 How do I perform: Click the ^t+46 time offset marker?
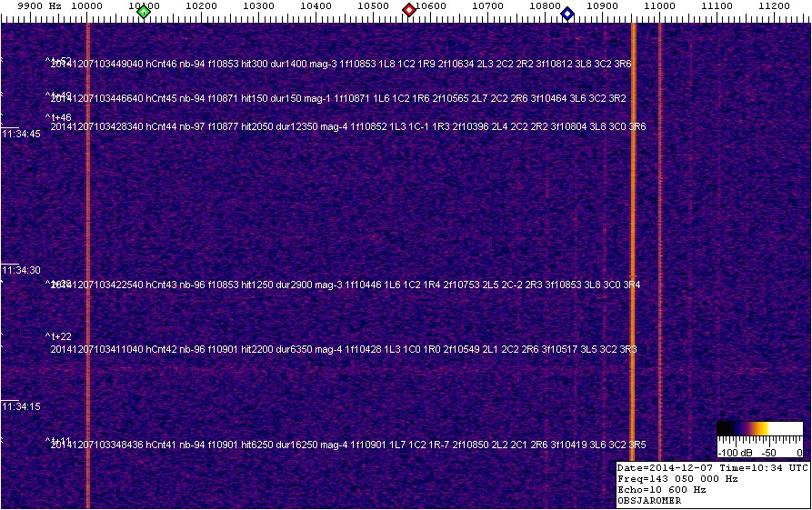58,117
